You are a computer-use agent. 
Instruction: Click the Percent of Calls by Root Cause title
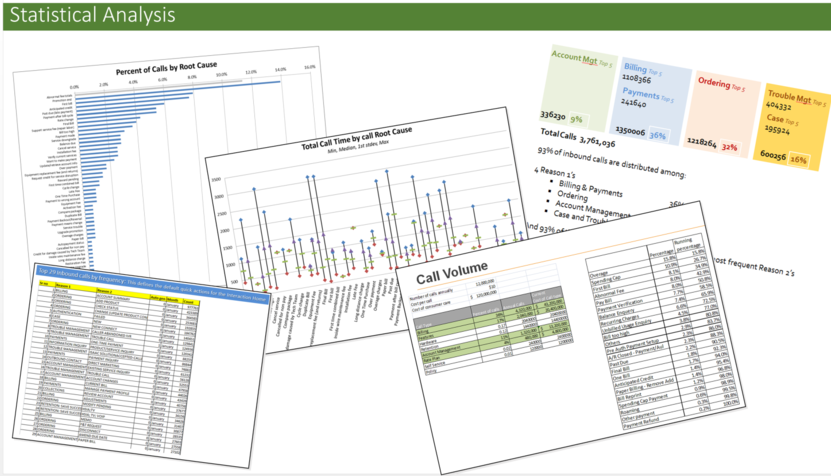point(166,68)
